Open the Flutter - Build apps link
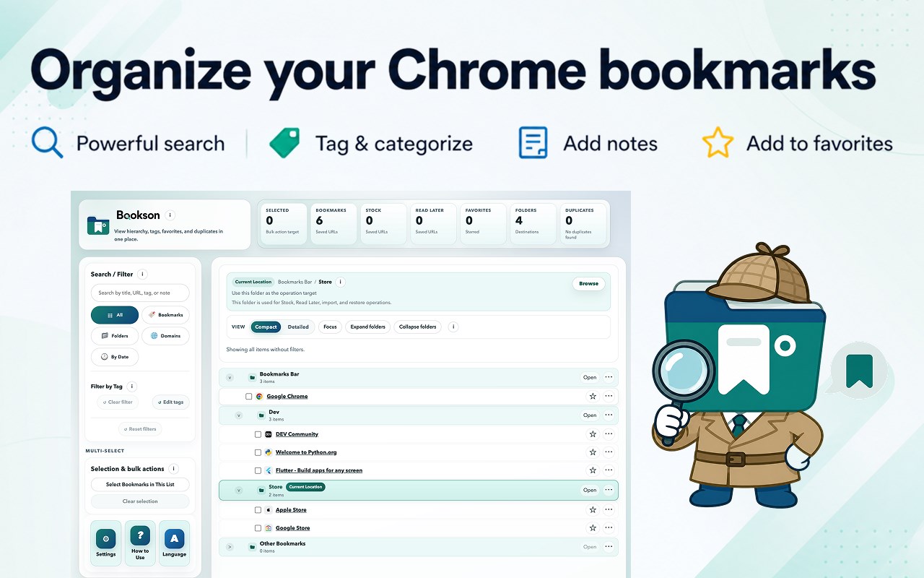 319,470
